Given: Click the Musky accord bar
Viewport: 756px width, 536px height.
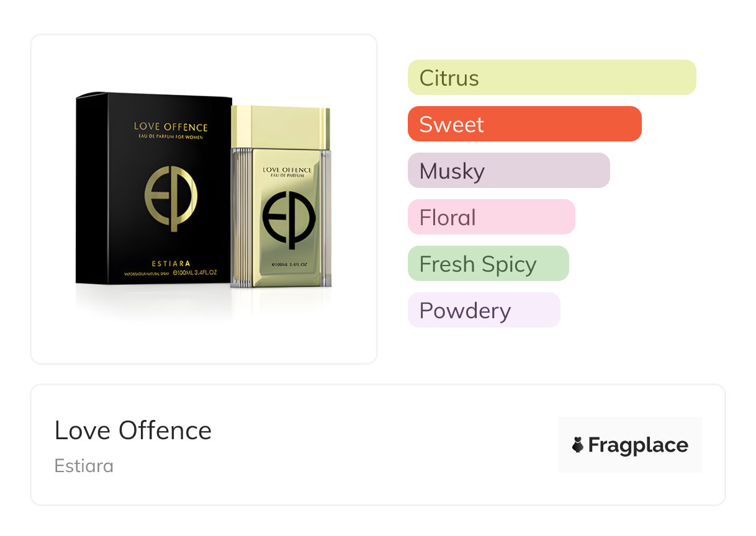Looking at the screenshot, I should pos(508,171).
